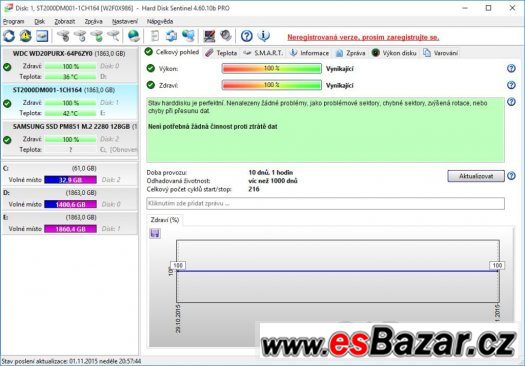The width and height of the screenshot is (525, 366).
Task: Switch to the Informace tab
Action: point(309,53)
